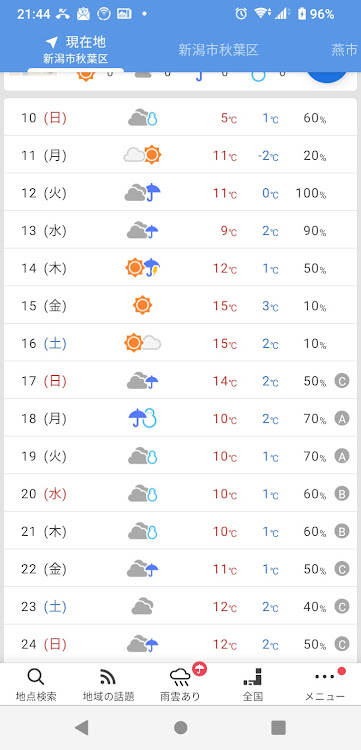Open 地域の話題 feed icon
This screenshot has width=361, height=750.
tap(109, 684)
